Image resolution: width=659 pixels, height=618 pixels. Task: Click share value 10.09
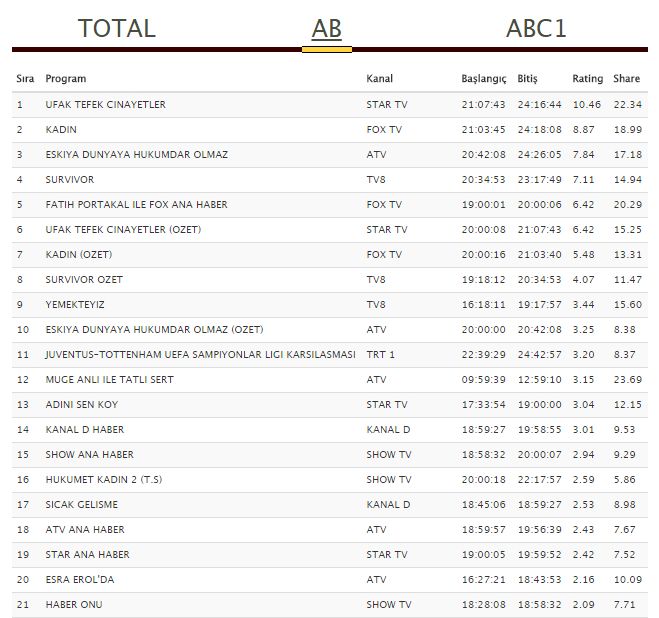coord(628,580)
